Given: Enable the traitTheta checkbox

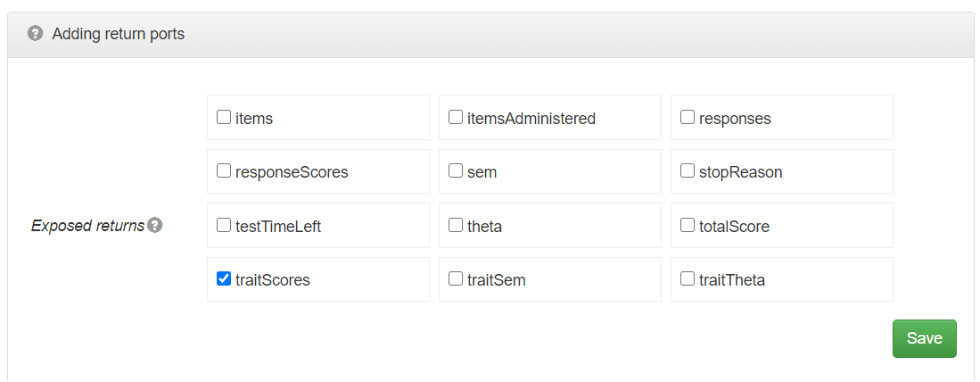Looking at the screenshot, I should [x=688, y=278].
